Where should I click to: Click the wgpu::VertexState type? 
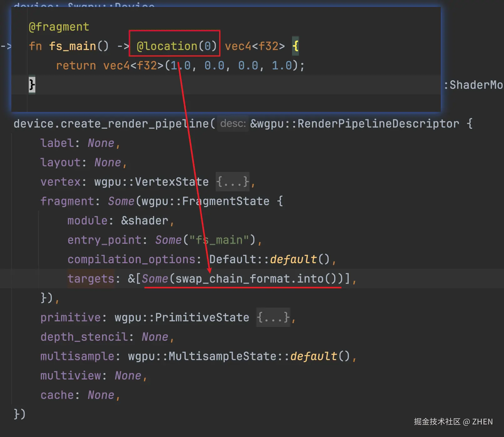pos(152,182)
